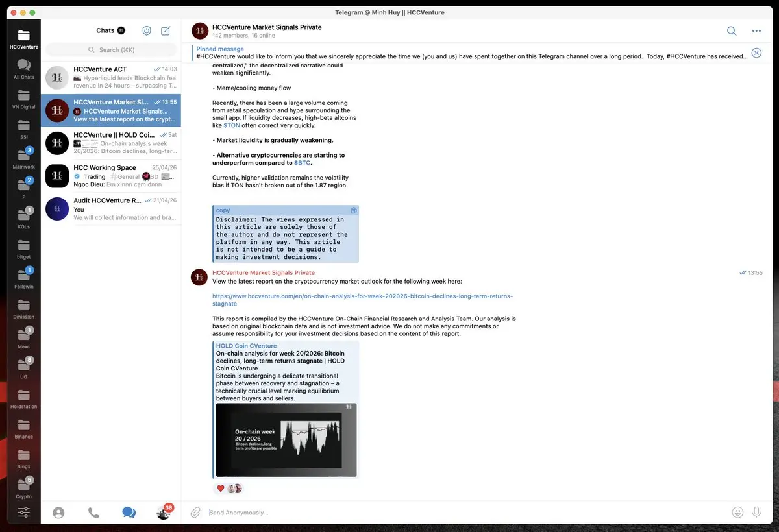Open the HCCVenture folder in sidebar
This screenshot has height=532, width=779.
pos(24,39)
